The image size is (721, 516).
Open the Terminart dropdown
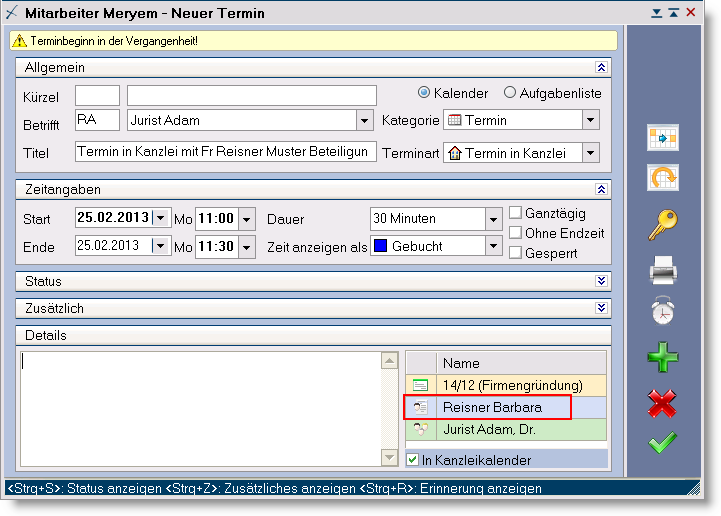click(590, 153)
